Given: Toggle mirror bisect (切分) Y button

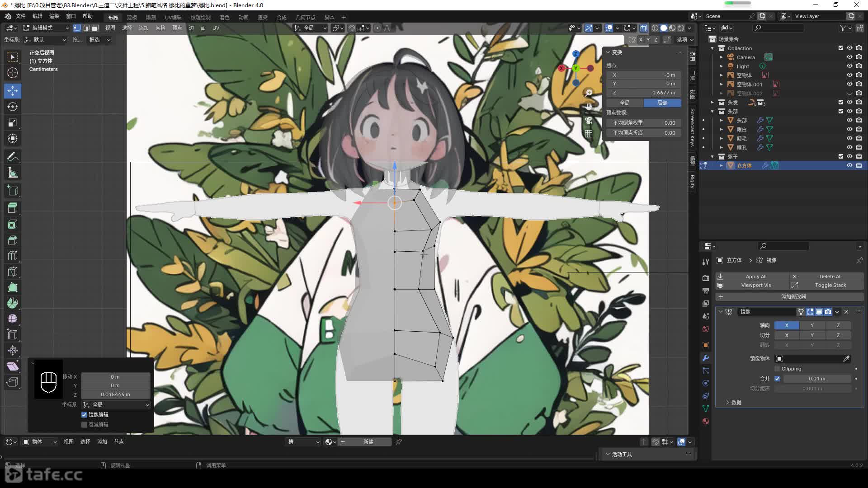Looking at the screenshot, I should [x=812, y=335].
